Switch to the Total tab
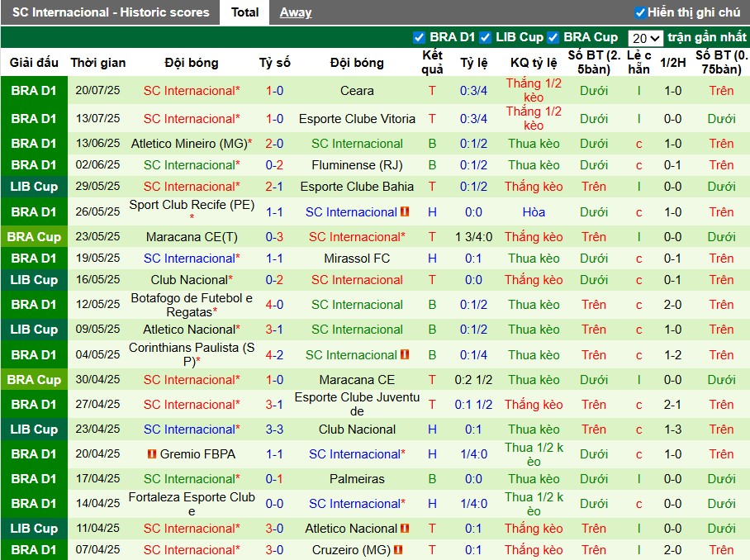The image size is (750, 560). point(244,12)
